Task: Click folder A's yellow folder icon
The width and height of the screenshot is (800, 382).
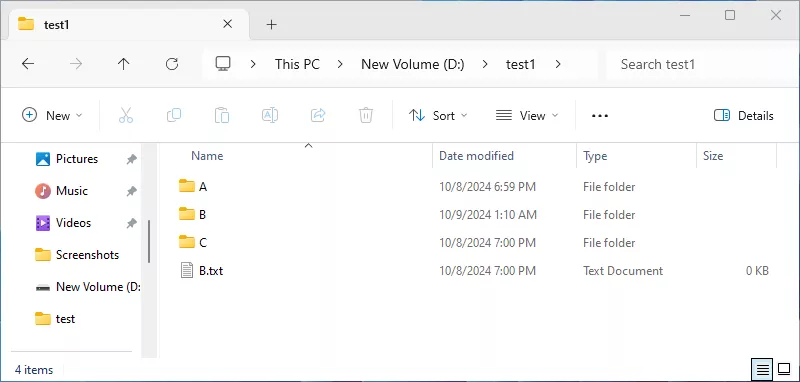Action: (187, 186)
